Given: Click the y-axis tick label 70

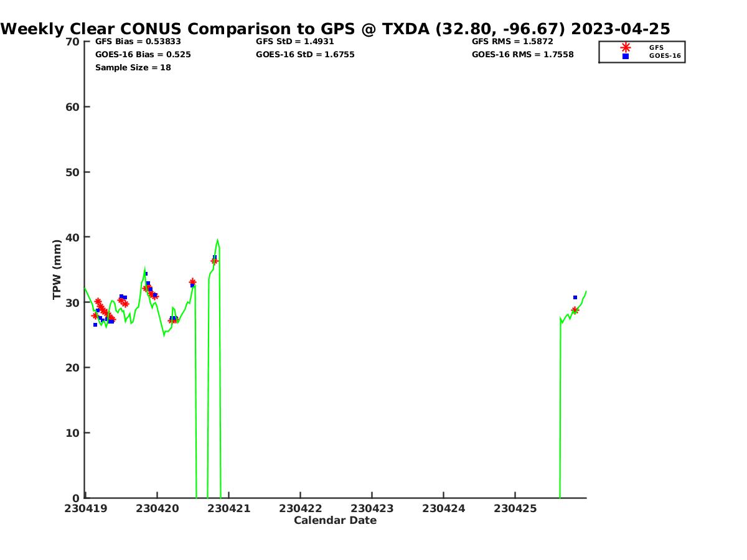Looking at the screenshot, I should (x=73, y=42).
